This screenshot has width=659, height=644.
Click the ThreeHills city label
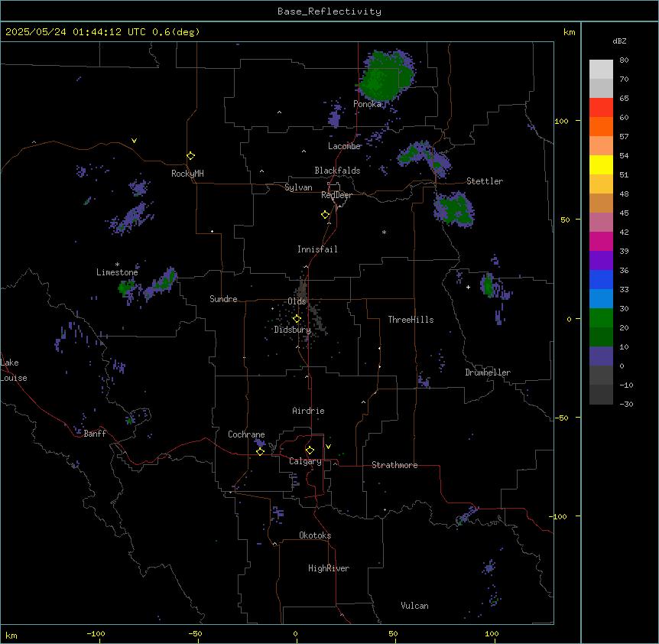tap(411, 320)
